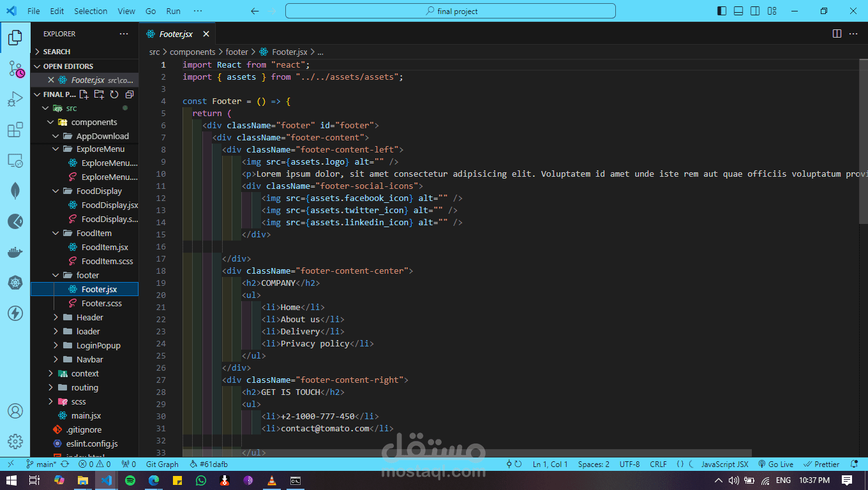Close the Footer.jsx editor tab

(206, 34)
